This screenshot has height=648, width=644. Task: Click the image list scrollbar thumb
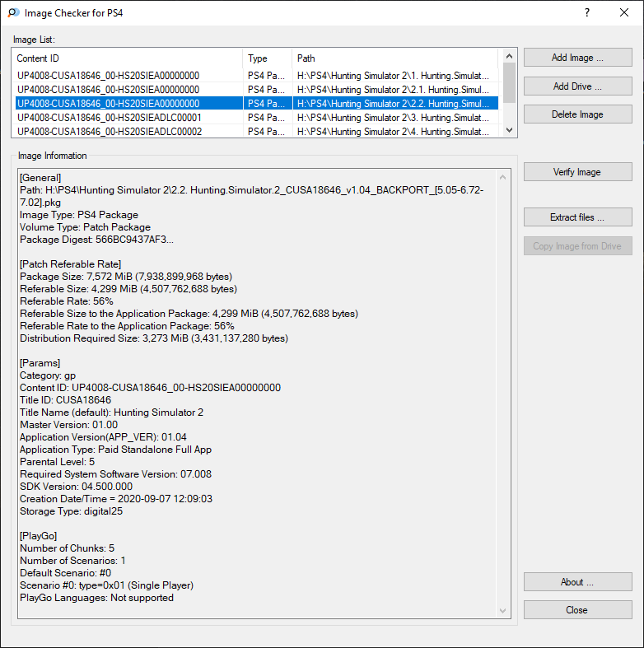[x=509, y=82]
